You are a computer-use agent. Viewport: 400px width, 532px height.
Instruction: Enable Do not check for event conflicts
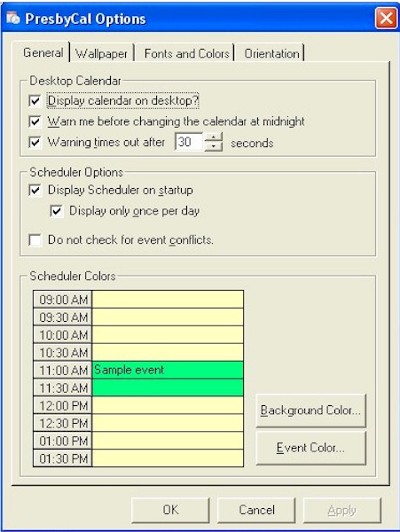35,240
